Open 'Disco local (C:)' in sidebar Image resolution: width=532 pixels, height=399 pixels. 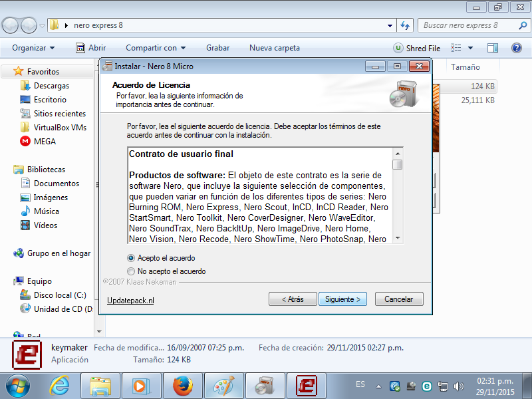tap(60, 295)
